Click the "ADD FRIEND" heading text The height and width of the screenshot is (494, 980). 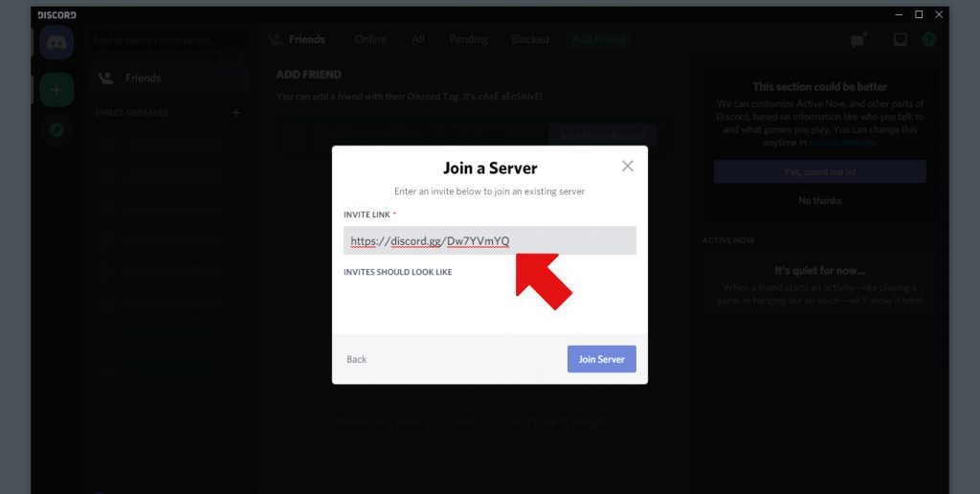pos(309,75)
